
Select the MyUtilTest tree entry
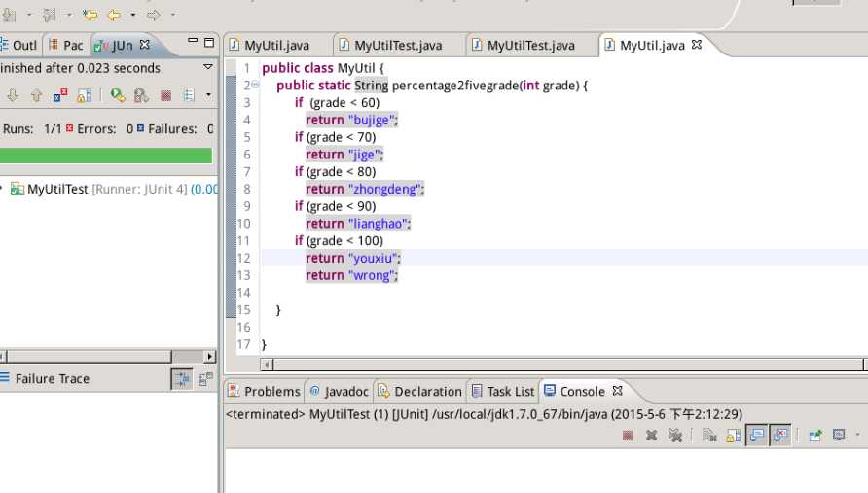point(115,189)
